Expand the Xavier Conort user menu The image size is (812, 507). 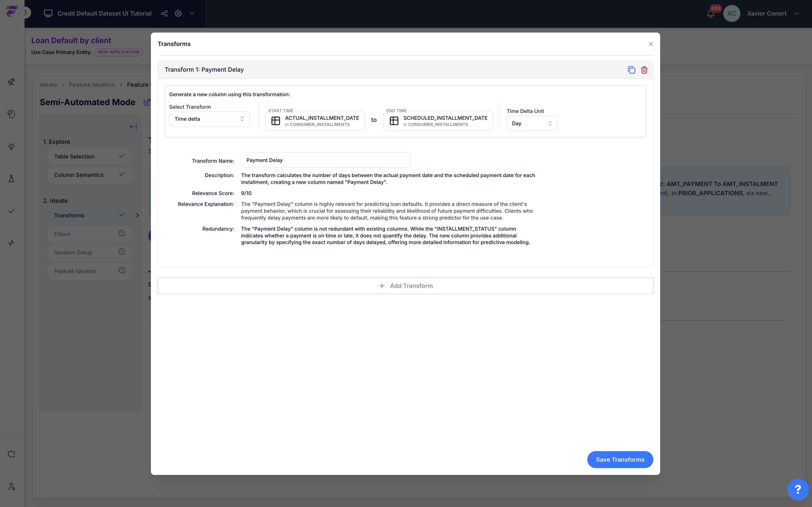click(797, 13)
